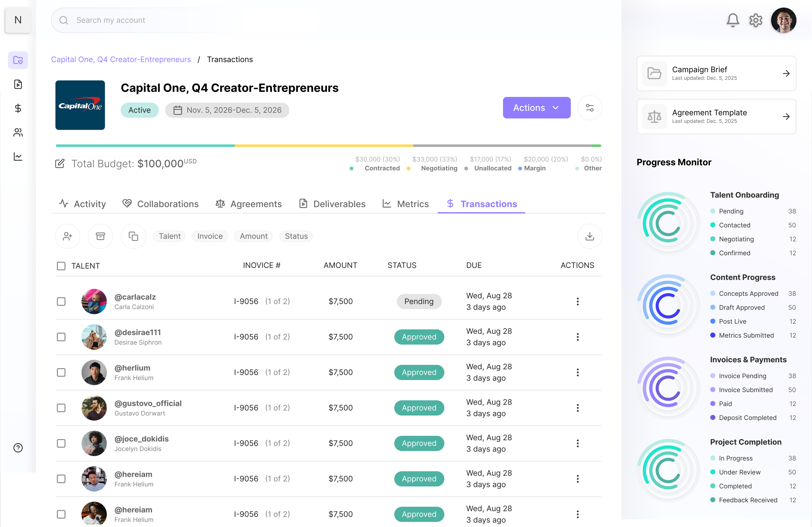Open the talent people icon in sidebar
Screen dimensions: 812x527
(18, 132)
